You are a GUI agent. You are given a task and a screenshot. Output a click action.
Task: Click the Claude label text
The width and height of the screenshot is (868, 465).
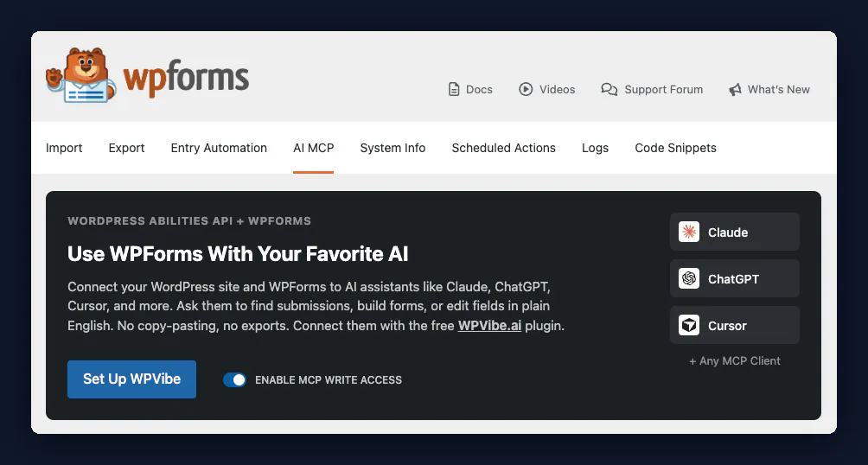click(728, 232)
